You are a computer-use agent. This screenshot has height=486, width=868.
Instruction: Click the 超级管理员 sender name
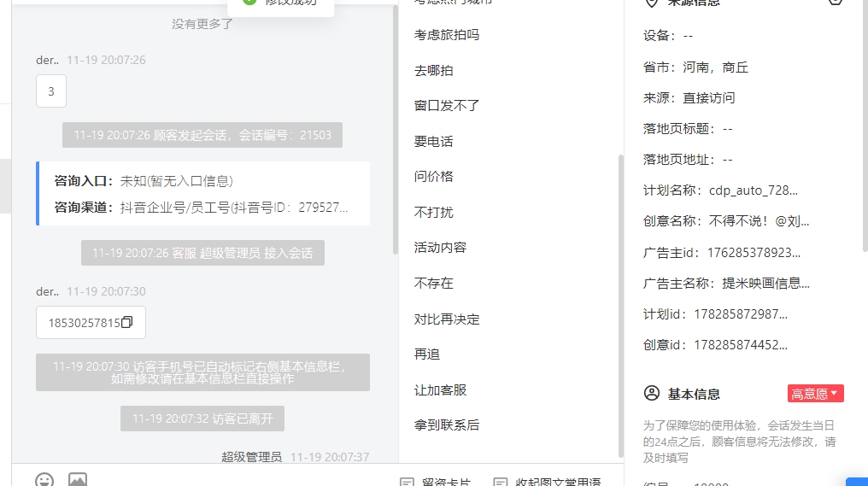pyautogui.click(x=251, y=457)
